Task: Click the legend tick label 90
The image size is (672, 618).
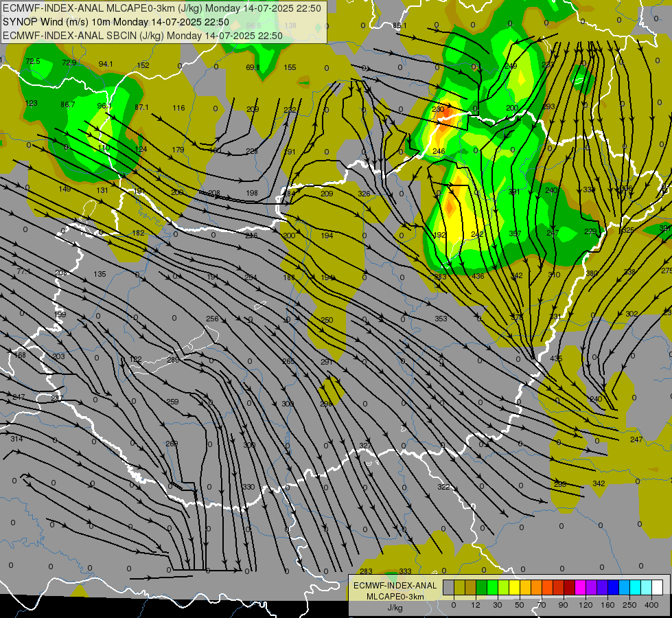Action: (563, 605)
